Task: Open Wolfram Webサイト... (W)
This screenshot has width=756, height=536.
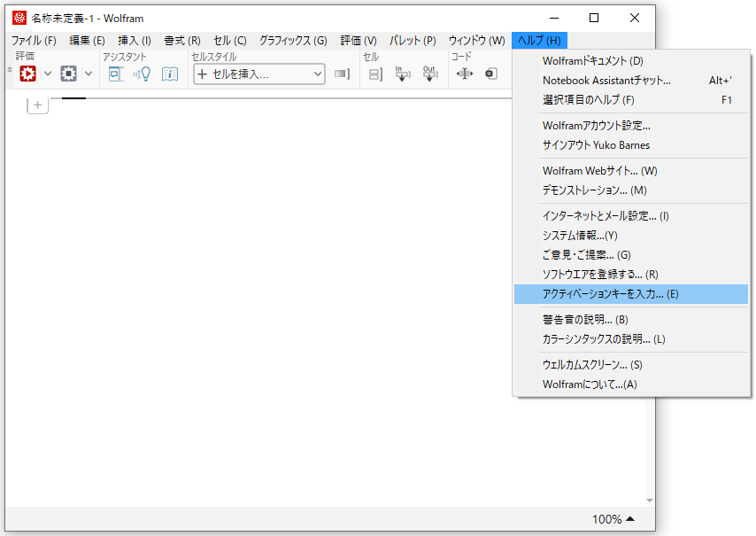Action: (x=631, y=170)
